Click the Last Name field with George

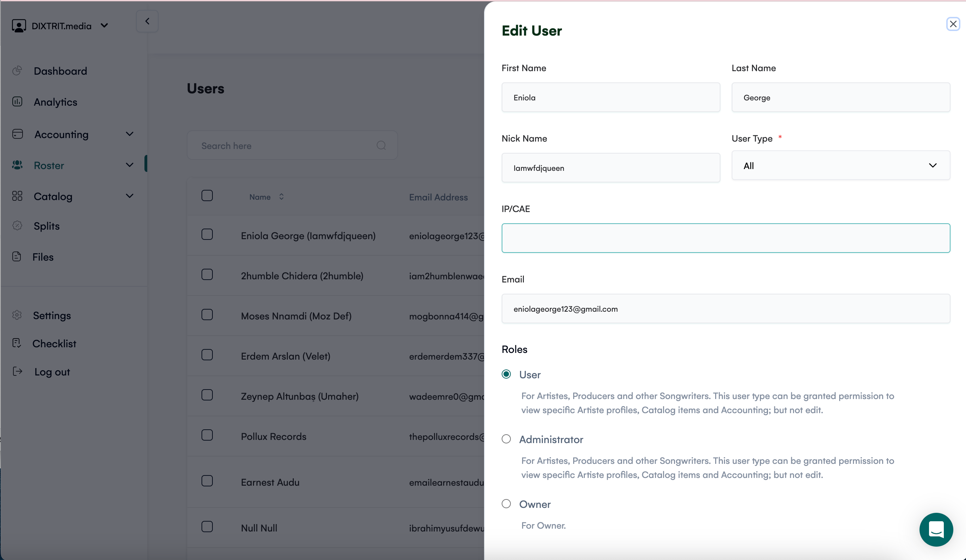(x=841, y=97)
